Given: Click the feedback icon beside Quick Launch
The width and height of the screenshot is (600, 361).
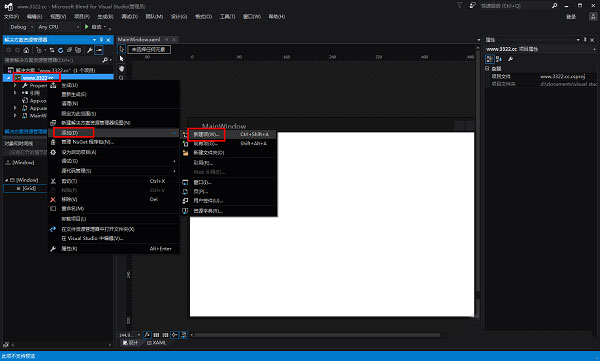Looking at the screenshot, I should click(x=473, y=5).
